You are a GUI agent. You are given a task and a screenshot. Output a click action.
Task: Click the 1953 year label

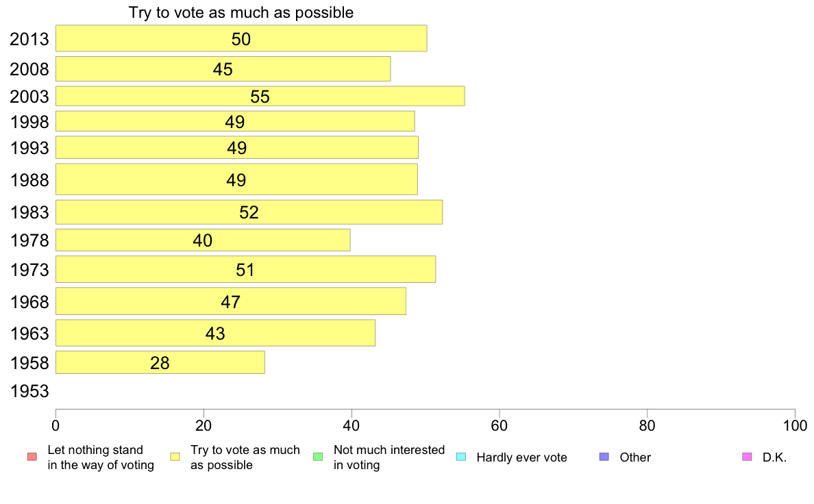click(29, 391)
